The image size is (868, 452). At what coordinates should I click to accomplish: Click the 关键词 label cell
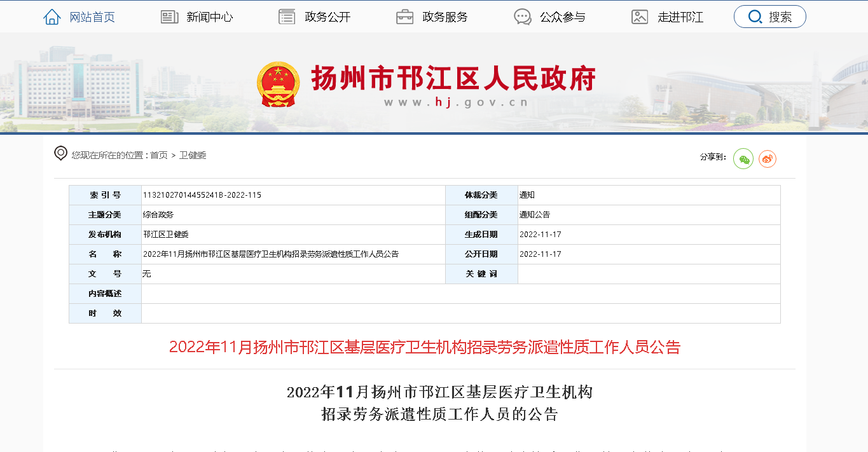click(x=481, y=274)
